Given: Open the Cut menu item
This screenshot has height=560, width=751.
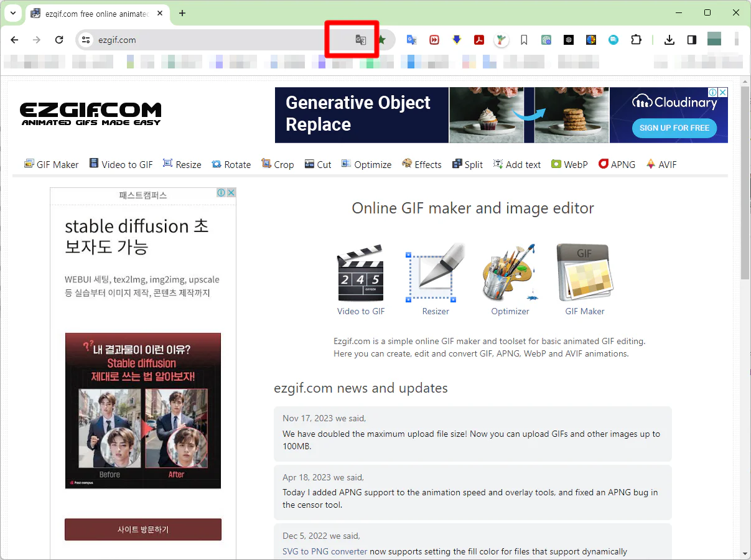Looking at the screenshot, I should coord(317,164).
